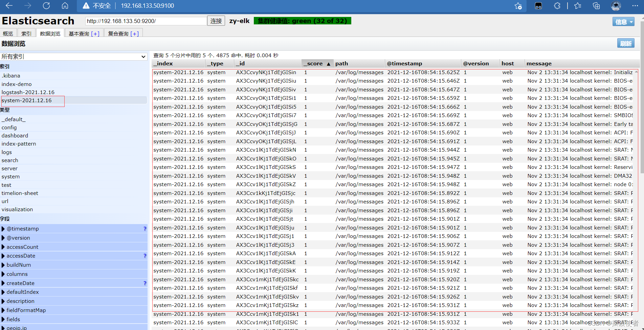Screen dimensions: 644x330
Task: Click the not-secure warning icon
Action: point(86,6)
